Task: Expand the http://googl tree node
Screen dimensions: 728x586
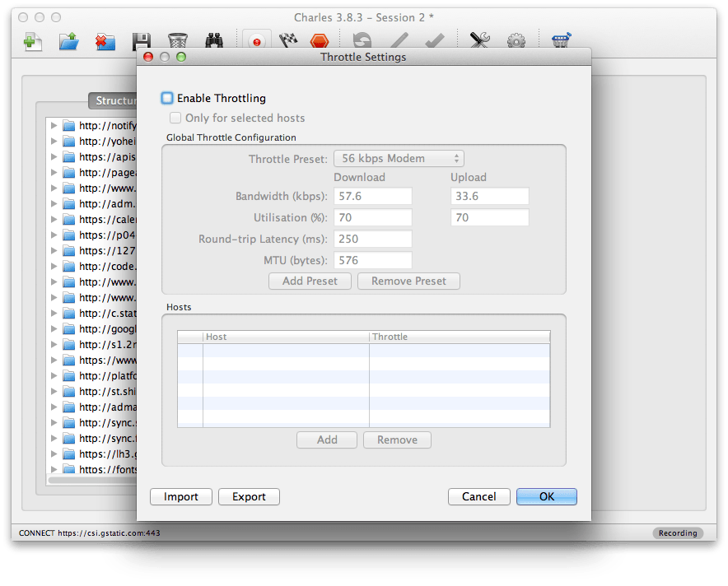Action: coord(54,328)
